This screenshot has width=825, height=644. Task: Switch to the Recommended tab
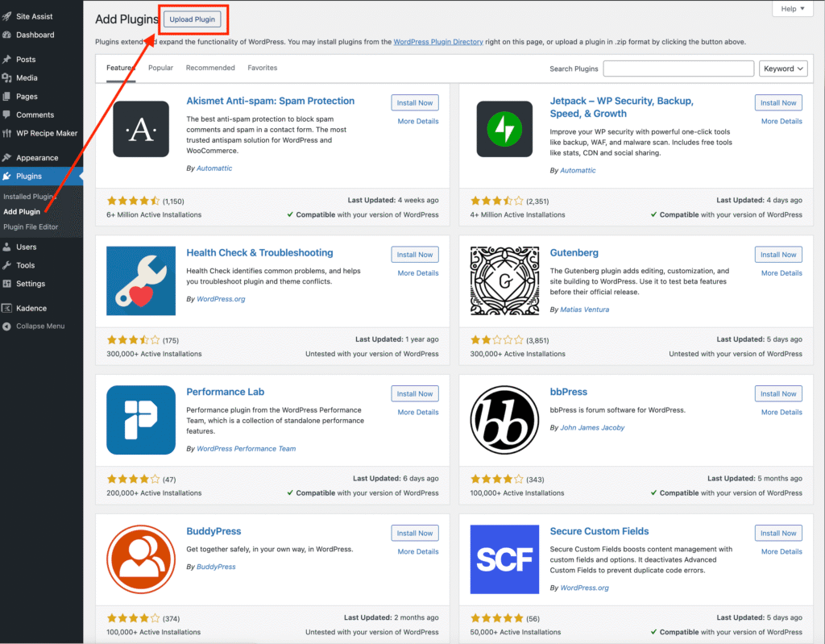(x=210, y=69)
